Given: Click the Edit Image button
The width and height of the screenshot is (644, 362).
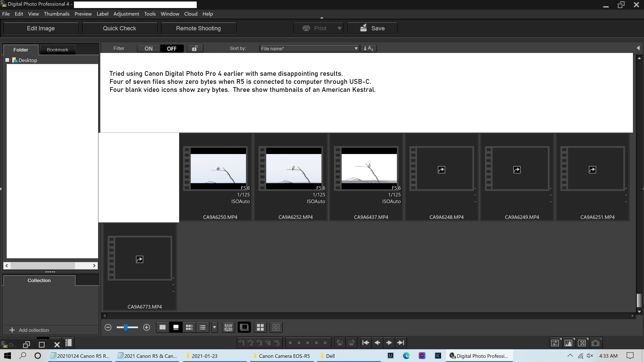Looking at the screenshot, I should 41,28.
